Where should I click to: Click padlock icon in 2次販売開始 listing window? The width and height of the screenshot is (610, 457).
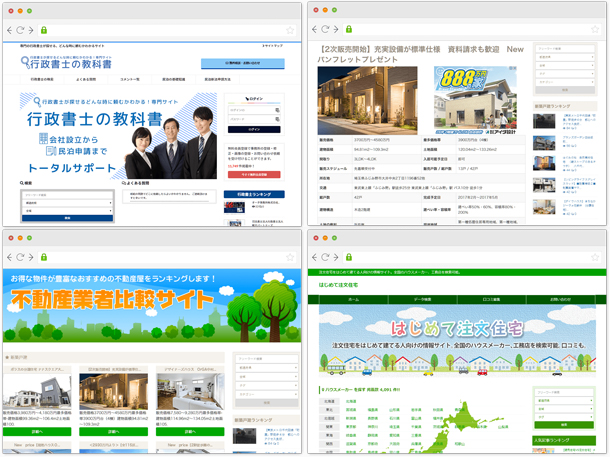[349, 29]
